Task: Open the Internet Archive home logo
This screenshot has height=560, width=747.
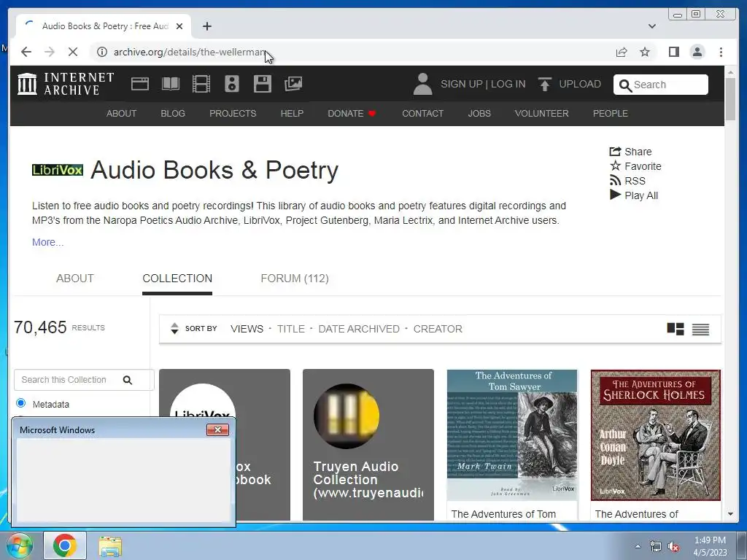Action: pyautogui.click(x=66, y=84)
